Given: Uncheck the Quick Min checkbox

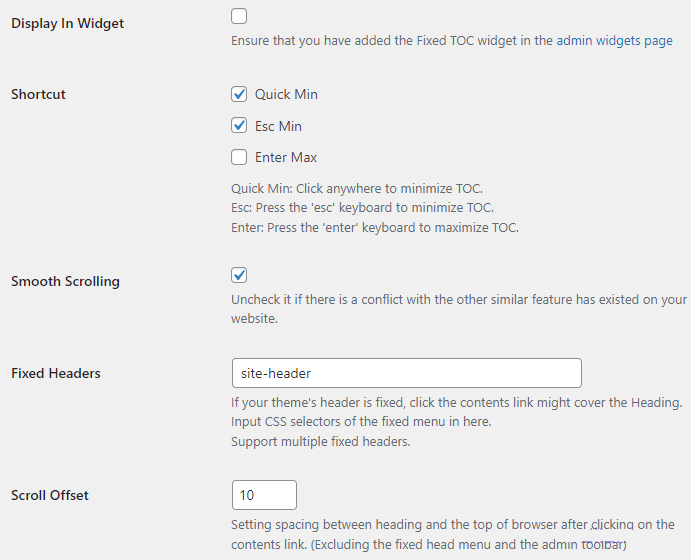Looking at the screenshot, I should pyautogui.click(x=239, y=94).
